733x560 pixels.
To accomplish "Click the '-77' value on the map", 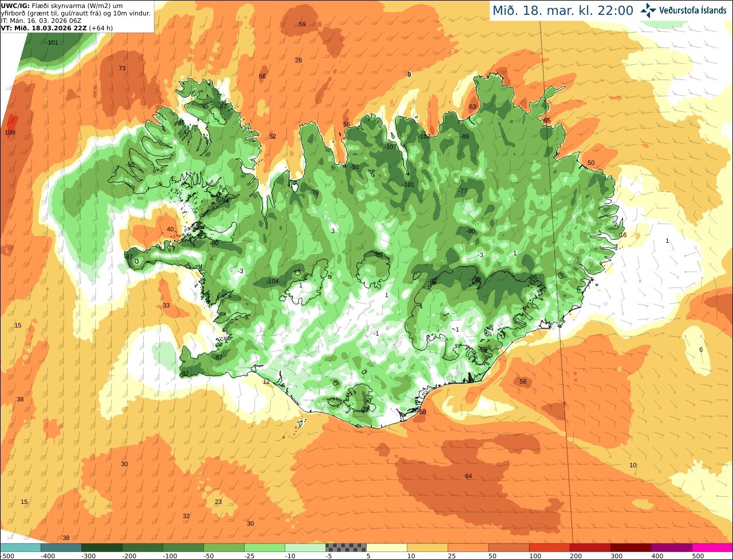I will point(463,191).
